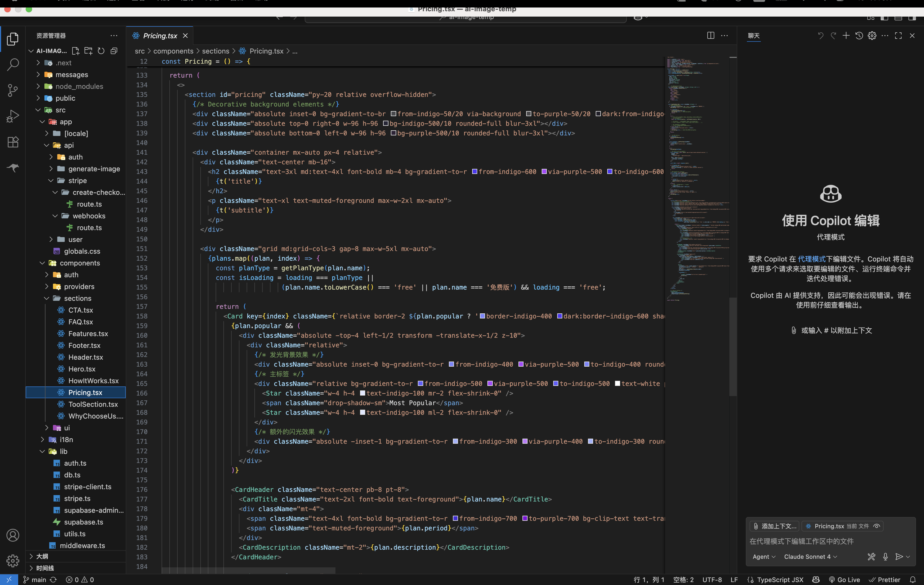Open the Search view in activity bar
924x585 pixels.
click(x=13, y=64)
